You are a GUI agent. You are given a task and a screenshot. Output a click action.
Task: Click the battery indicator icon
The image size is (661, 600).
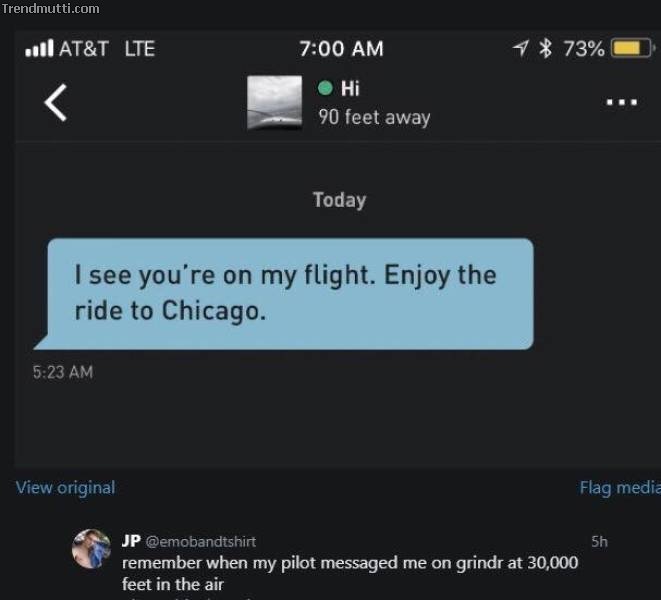(632, 48)
